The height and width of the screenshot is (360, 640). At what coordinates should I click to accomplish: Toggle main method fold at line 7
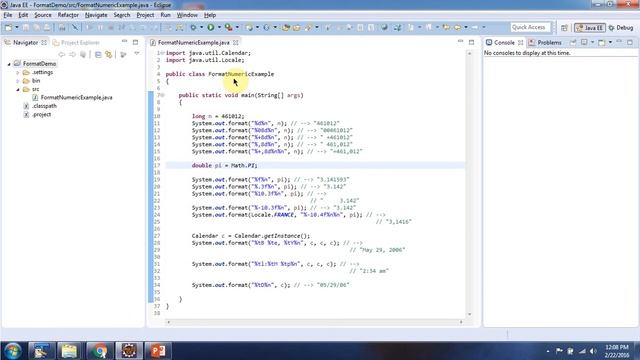tap(162, 96)
